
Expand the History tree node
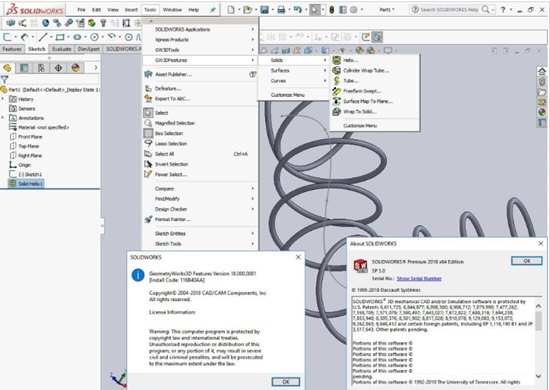point(3,99)
